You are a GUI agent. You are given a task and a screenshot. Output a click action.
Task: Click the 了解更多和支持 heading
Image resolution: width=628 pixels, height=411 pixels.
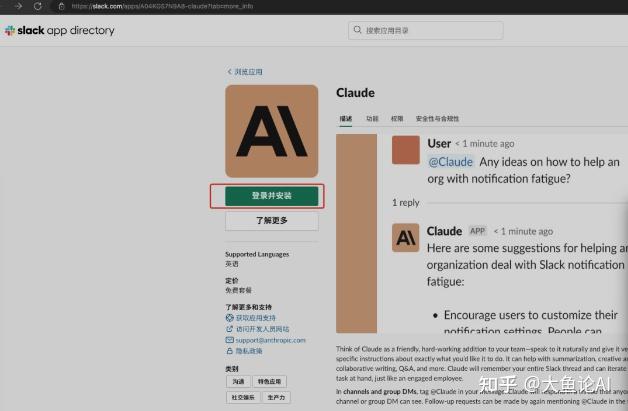pyautogui.click(x=248, y=307)
